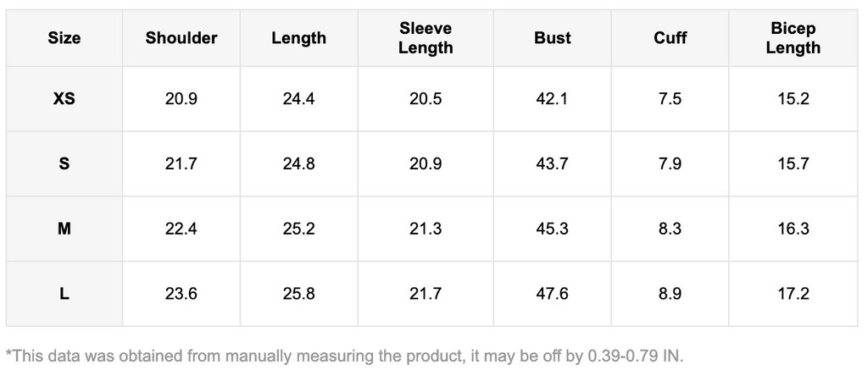868x376 pixels.
Task: Click the M bust value 45.3
Action: [553, 229]
